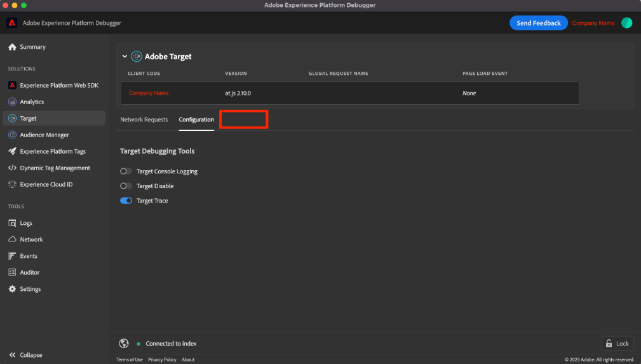Click the Audience Manager icon
This screenshot has height=364, width=641.
(x=12, y=135)
